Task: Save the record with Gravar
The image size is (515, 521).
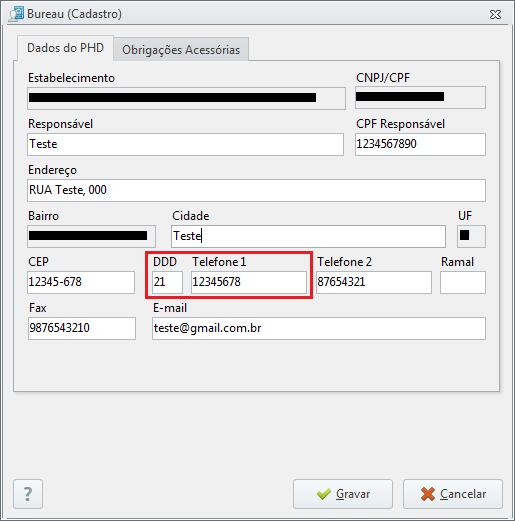Action: 343,494
